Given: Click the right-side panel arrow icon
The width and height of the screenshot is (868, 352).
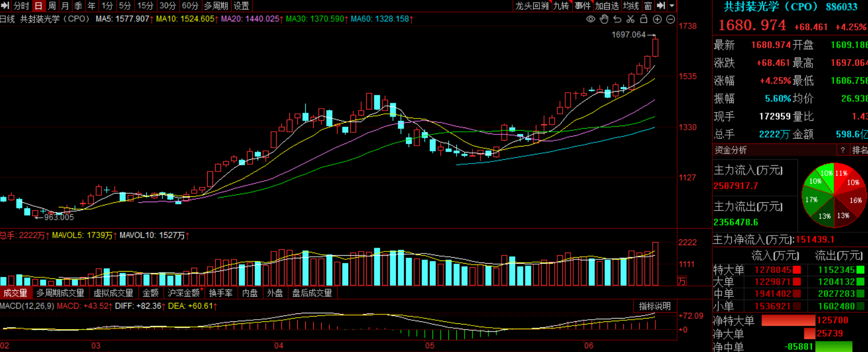Looking at the screenshot, I should click(661, 6).
